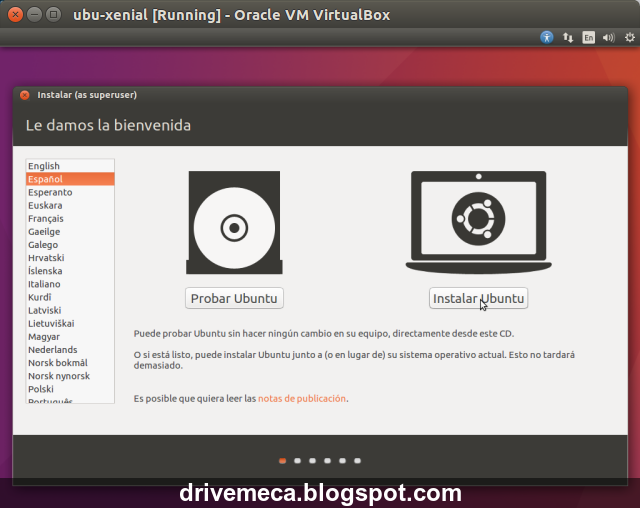Open the accessibility indicator icon
This screenshot has width=640, height=508.
click(x=547, y=38)
